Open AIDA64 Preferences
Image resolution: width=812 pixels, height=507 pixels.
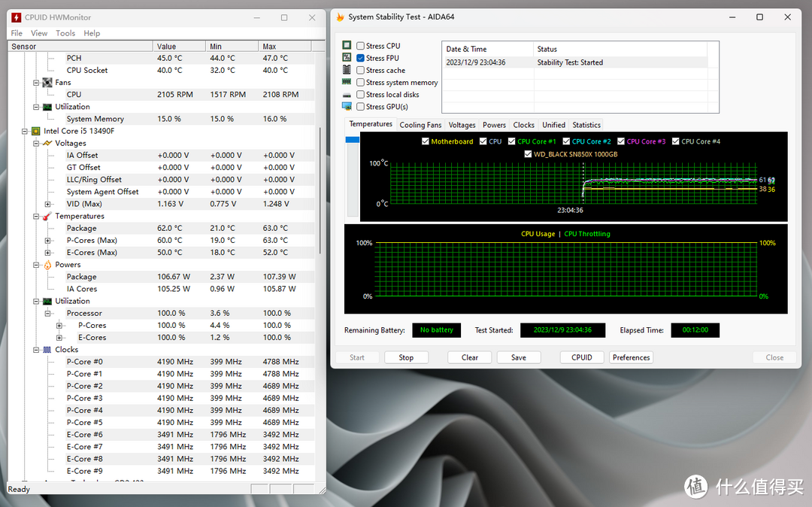click(631, 357)
